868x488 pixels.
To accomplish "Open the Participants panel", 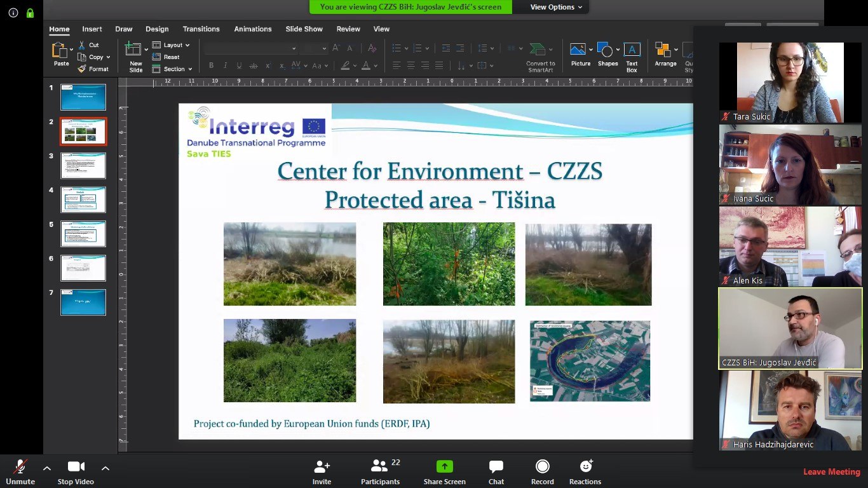I will click(379, 467).
